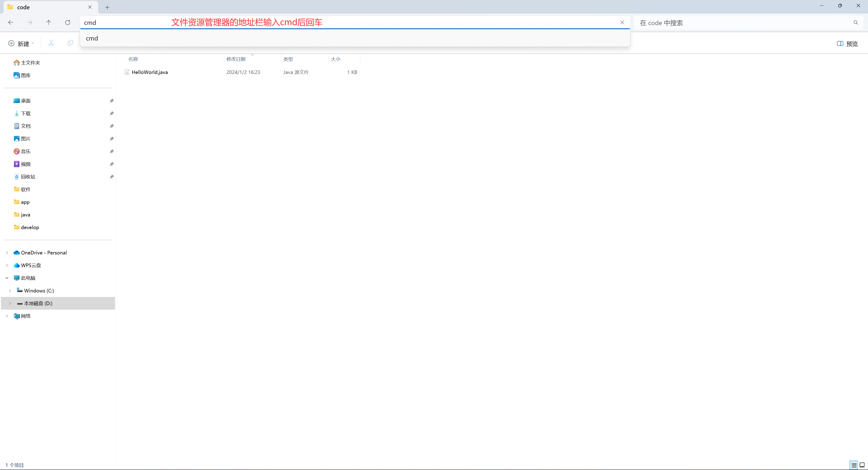
Task: Go forward to next folder
Action: click(30, 23)
